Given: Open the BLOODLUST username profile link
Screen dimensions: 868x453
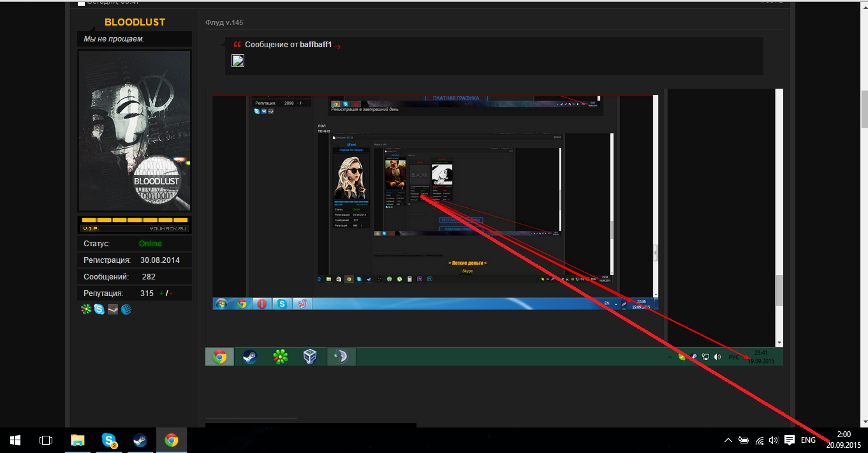Looking at the screenshot, I should tap(135, 22).
